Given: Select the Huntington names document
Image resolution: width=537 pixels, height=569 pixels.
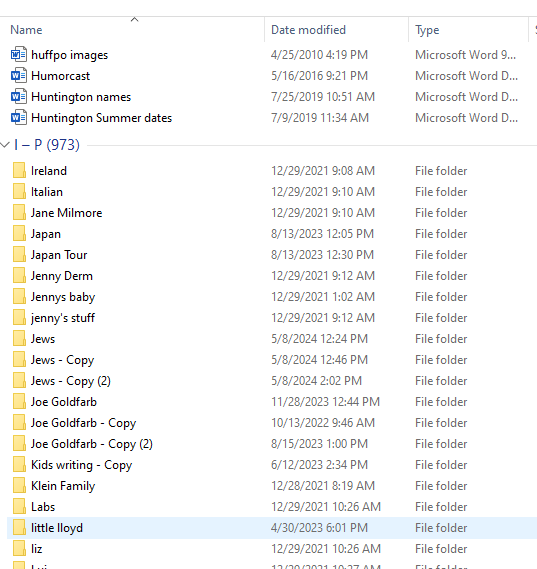Looking at the screenshot, I should [x=81, y=97].
